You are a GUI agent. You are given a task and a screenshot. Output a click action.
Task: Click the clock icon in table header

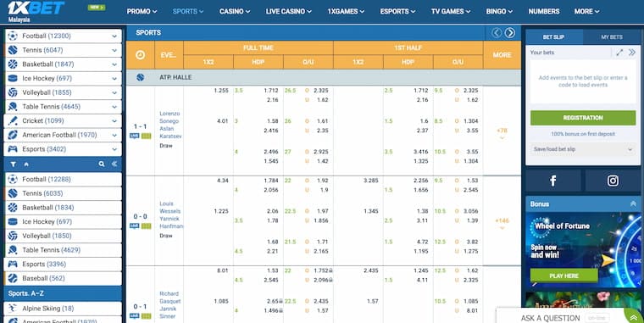[x=140, y=54]
